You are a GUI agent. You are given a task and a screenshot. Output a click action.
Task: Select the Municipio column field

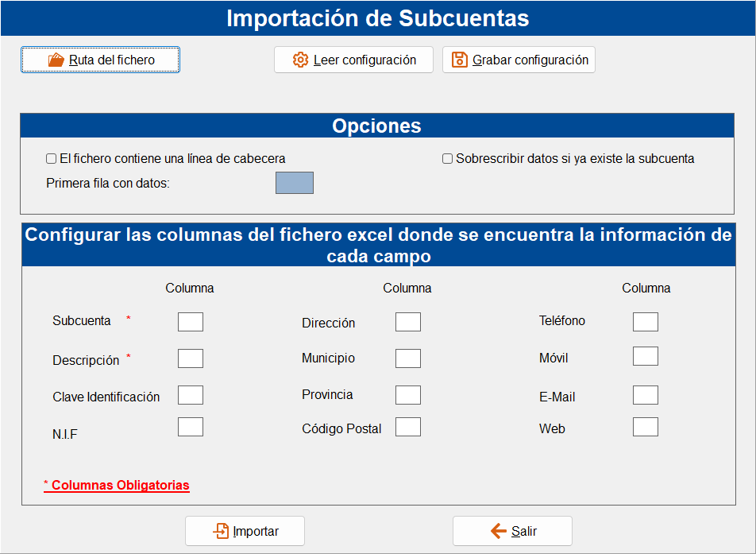pos(408,358)
